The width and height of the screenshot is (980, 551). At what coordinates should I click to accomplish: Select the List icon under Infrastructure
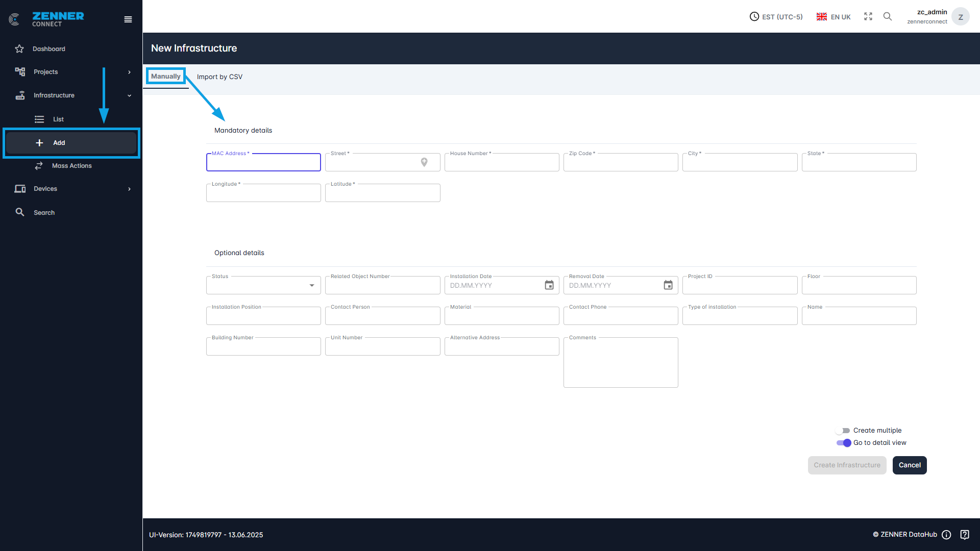tap(39, 119)
